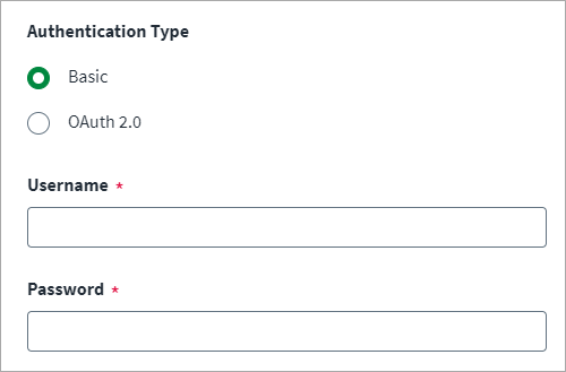Viewport: 566px width, 372px height.
Task: Click the Username field label
Action: (x=68, y=185)
